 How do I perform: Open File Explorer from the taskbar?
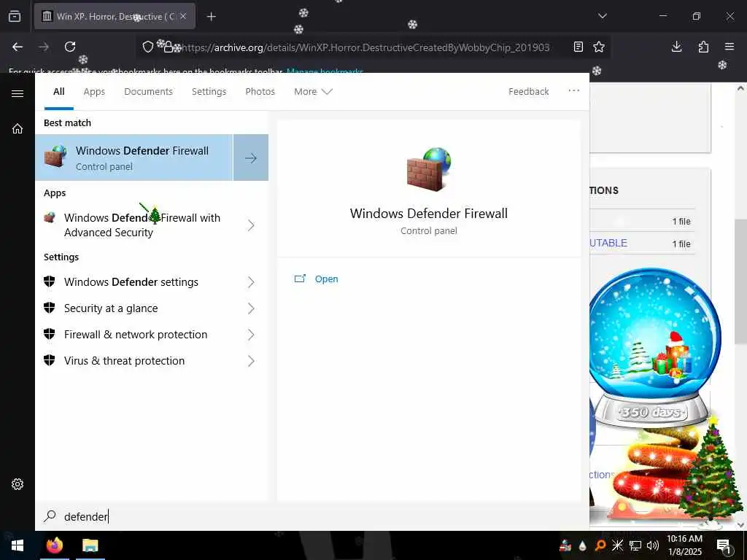point(90,545)
